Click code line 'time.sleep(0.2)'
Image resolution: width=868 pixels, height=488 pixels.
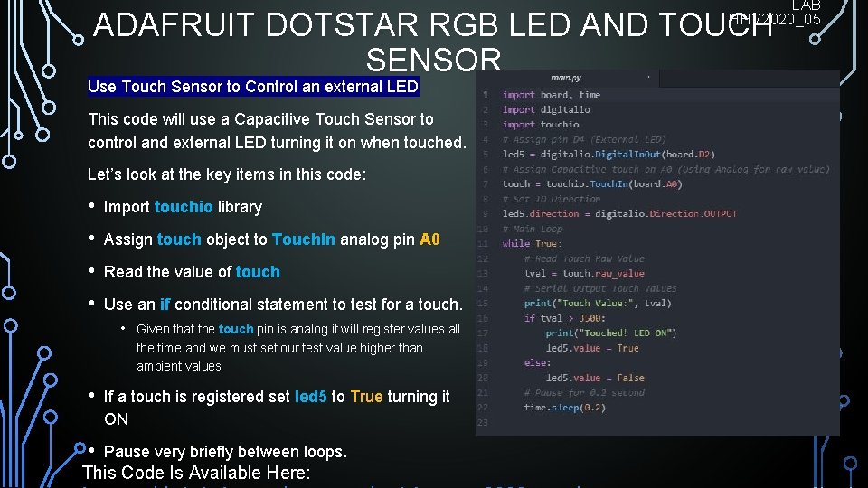tap(564, 408)
